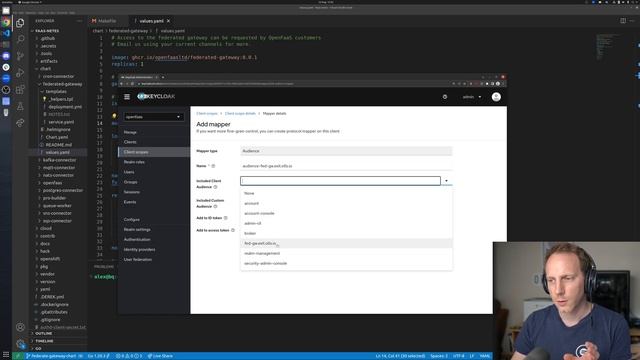Open deployment.yml in Explorer
Screen dimensions: 640x360
click(x=65, y=107)
